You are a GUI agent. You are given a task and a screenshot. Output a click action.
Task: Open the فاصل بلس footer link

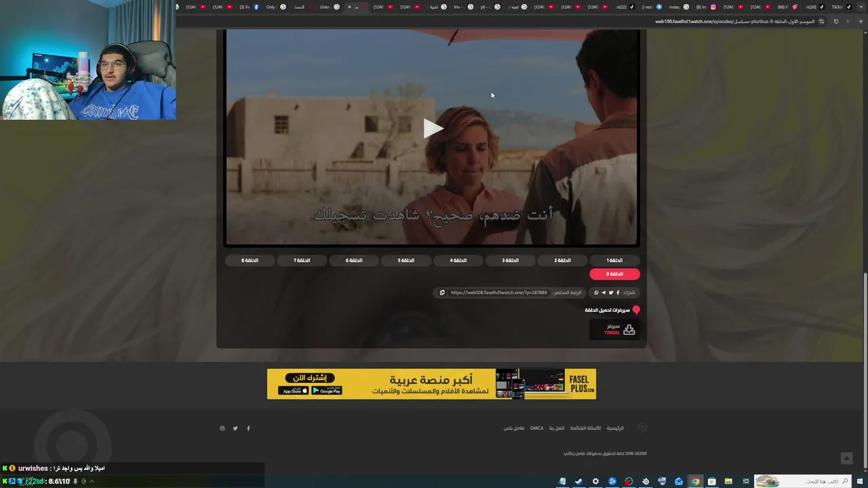514,428
